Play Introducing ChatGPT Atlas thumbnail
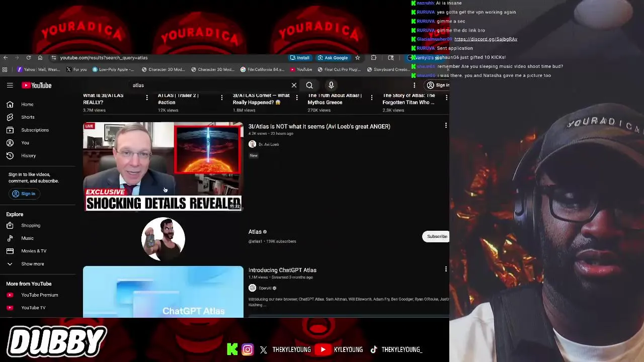This screenshot has height=362, width=644. pos(163,292)
